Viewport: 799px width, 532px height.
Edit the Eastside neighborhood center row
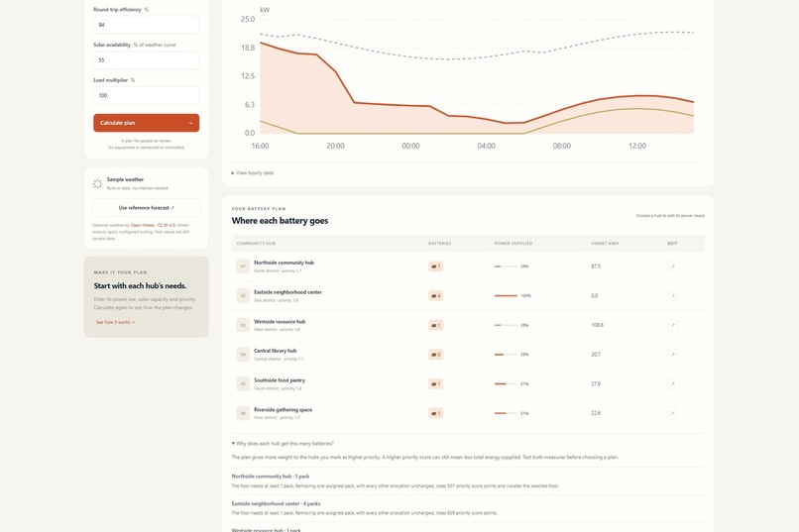pos(673,296)
